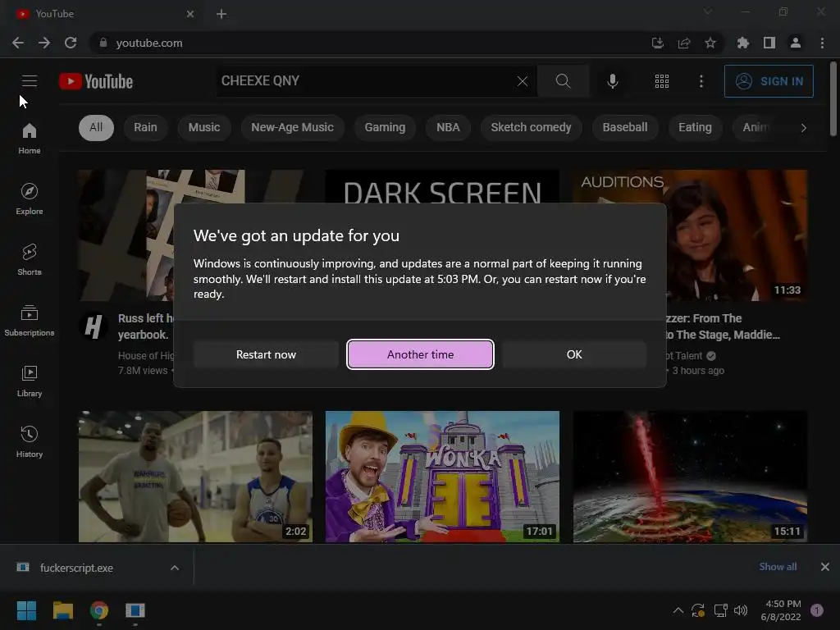The width and height of the screenshot is (840, 630).
Task: Select the NBA filter chip
Action: click(x=448, y=127)
